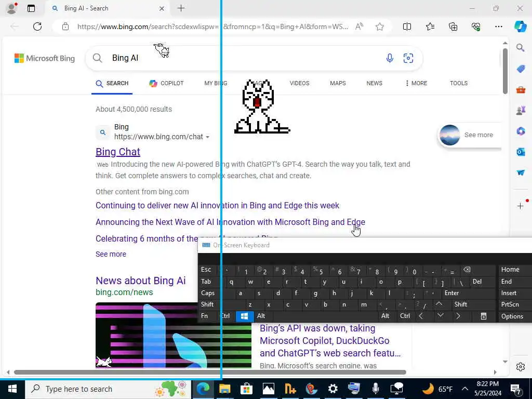This screenshot has height=399, width=532.
Task: Toggle the right Ctrl key
Action: [x=405, y=316]
